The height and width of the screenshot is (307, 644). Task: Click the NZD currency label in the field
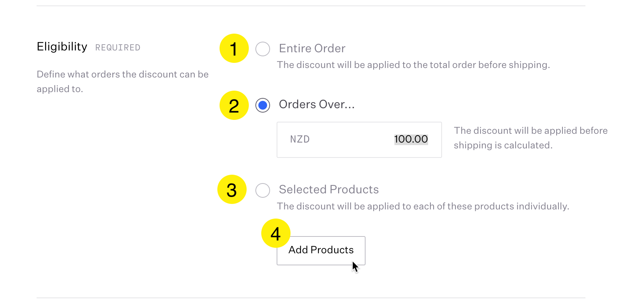[300, 139]
